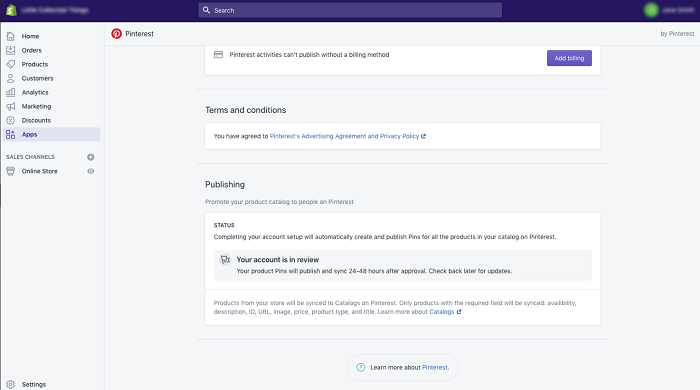Viewport: 700px width, 390px height.
Task: Select the Apps menu item
Action: pyautogui.click(x=52, y=134)
